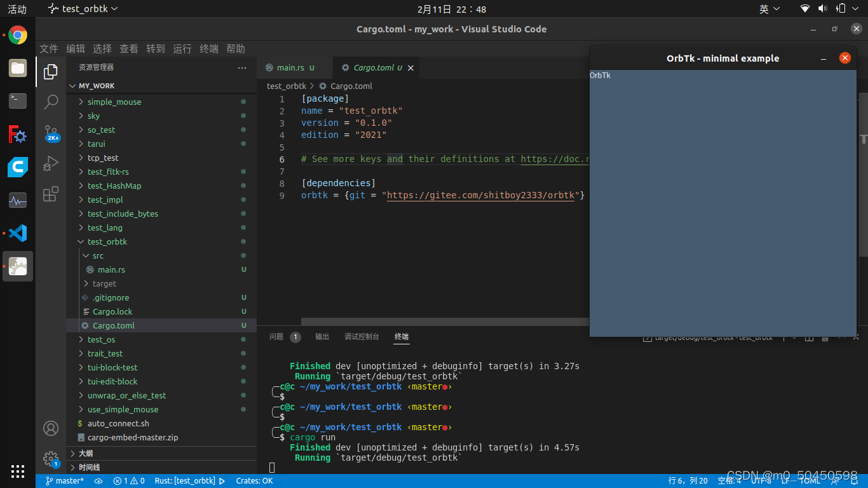Open the Files app from the dock
This screenshot has width=868, height=488.
(18, 68)
